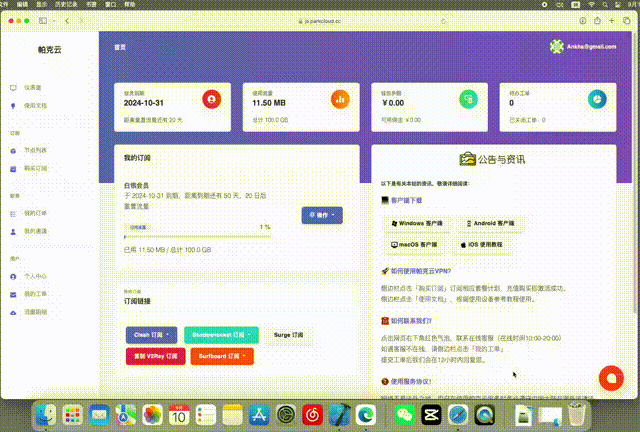Click the green 钱包余额 wallet icon
Image resolution: width=640 pixels, height=432 pixels.
click(x=468, y=99)
